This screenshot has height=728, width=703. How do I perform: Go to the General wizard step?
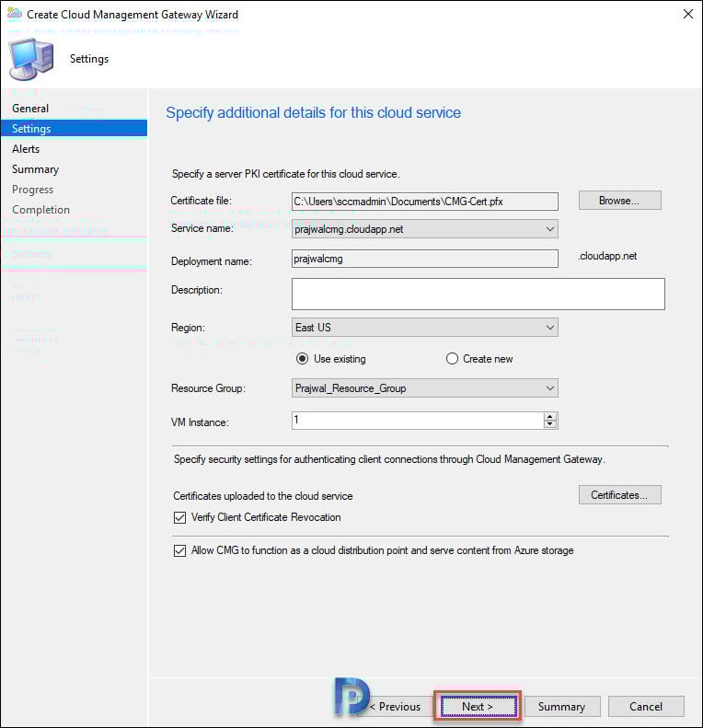pos(30,109)
